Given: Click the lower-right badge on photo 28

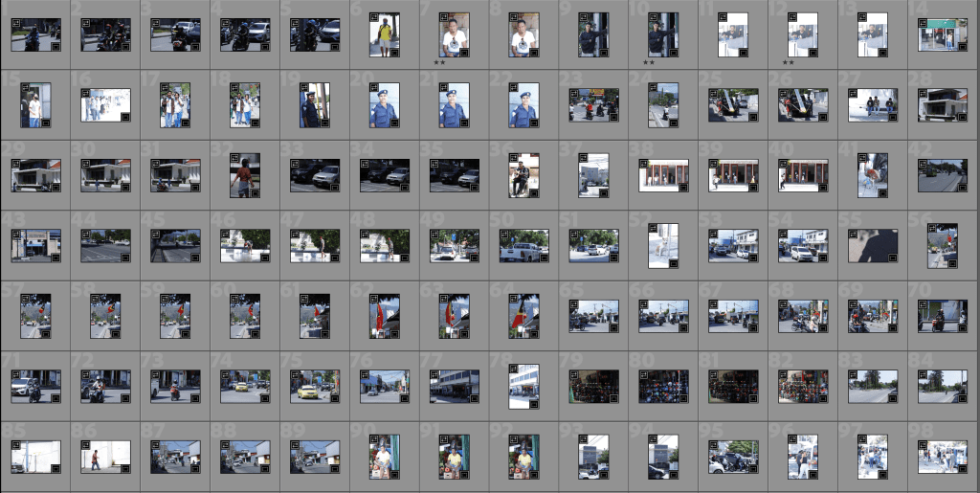Looking at the screenshot, I should [961, 116].
